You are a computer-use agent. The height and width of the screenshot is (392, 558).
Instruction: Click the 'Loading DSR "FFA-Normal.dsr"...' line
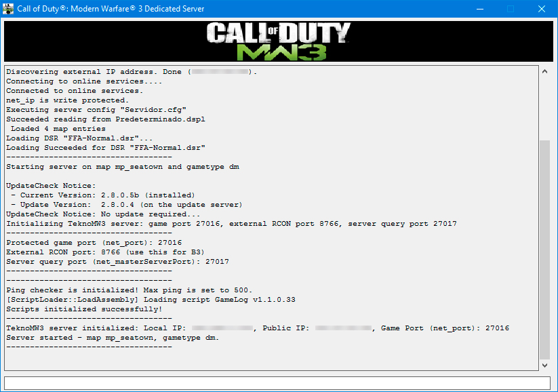pos(79,138)
